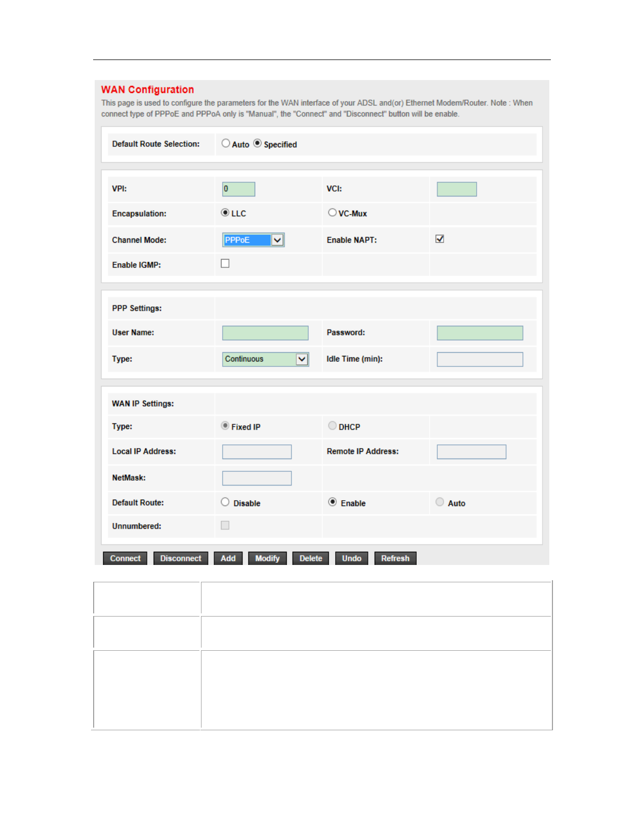
Task: Click the Disconnect button
Action: click(181, 559)
